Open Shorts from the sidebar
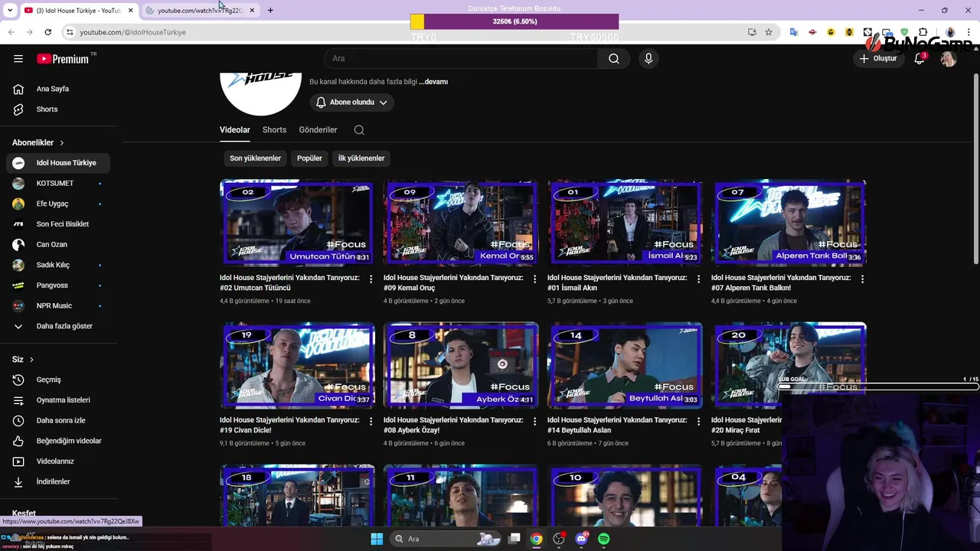980x551 pixels. coord(58,109)
